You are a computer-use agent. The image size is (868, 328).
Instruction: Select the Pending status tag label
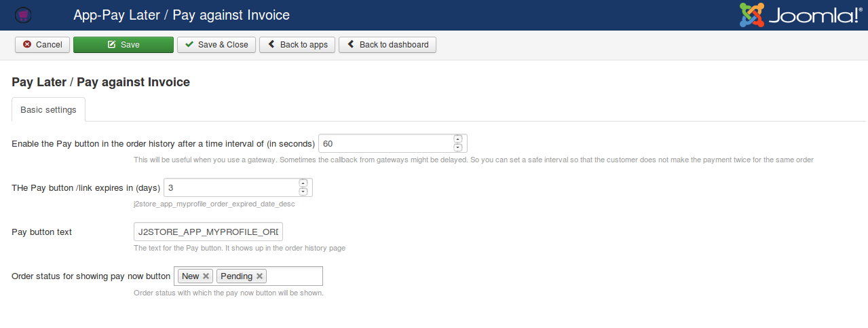click(236, 276)
